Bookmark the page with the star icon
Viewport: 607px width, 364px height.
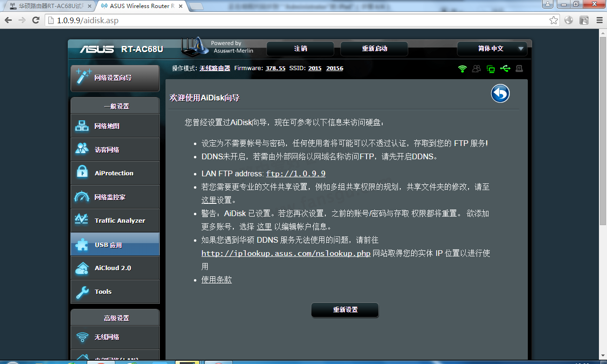click(x=553, y=20)
